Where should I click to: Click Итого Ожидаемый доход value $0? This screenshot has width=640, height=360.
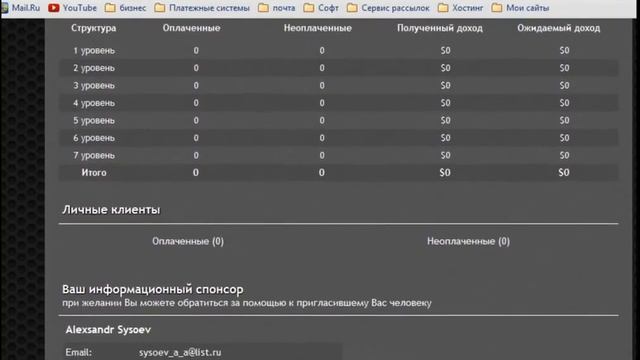564,173
